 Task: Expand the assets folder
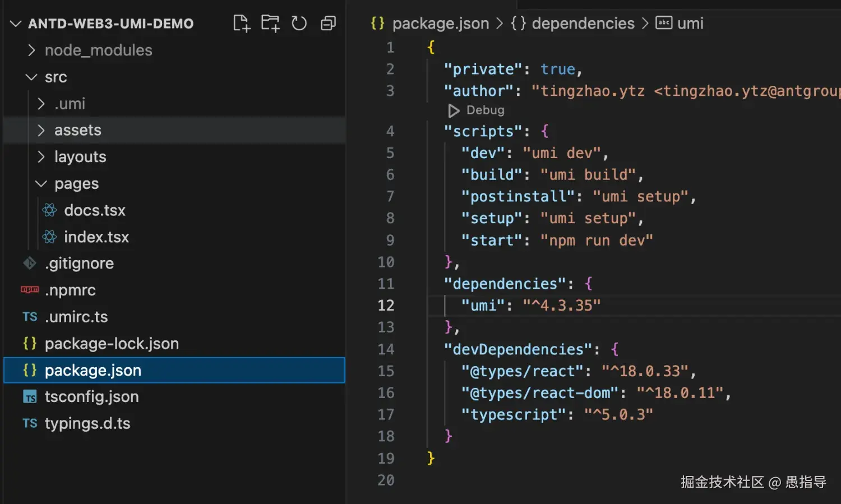(x=41, y=131)
